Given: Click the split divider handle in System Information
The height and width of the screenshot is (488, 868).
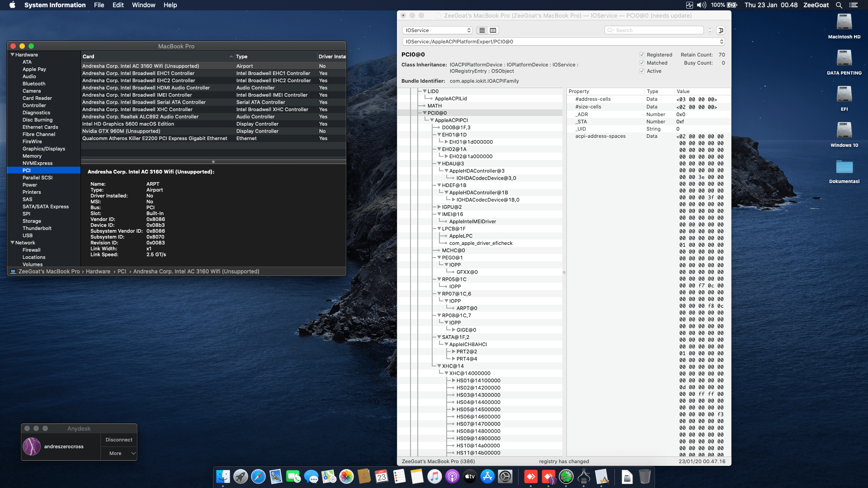Looking at the screenshot, I should coord(213,162).
